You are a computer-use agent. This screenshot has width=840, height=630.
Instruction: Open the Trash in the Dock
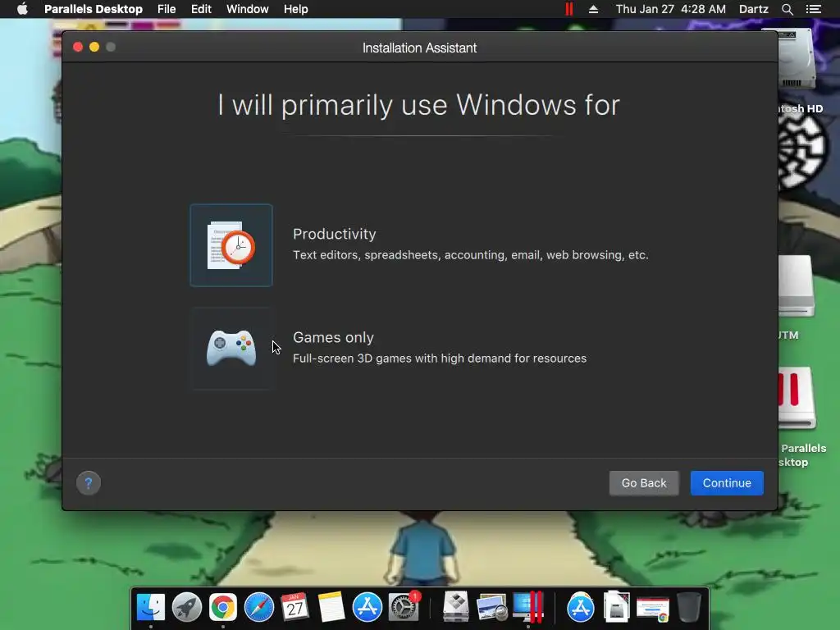point(689,607)
